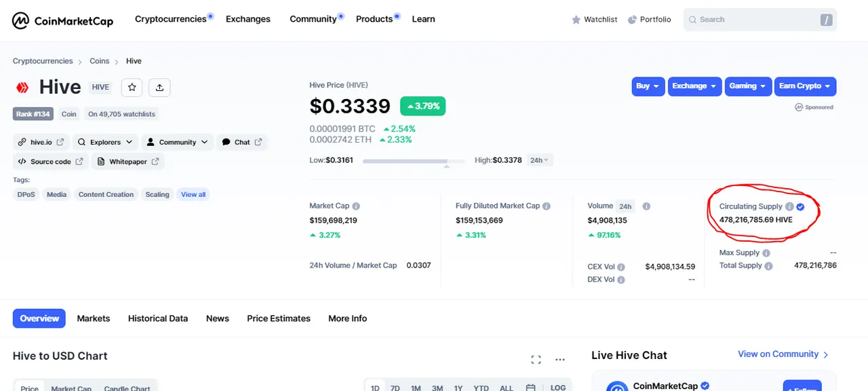Switch to the More Info tab
This screenshot has height=391, width=868.
pos(348,318)
